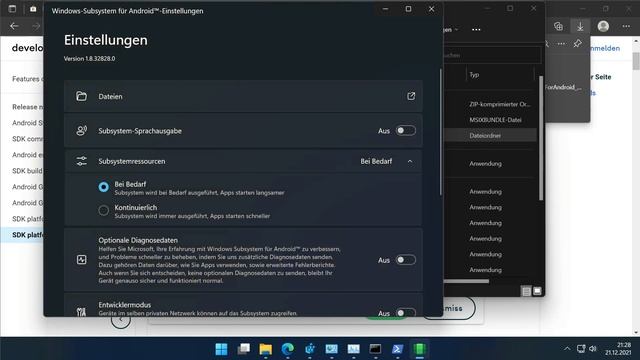Open Windows Start menu
The height and width of the screenshot is (360, 640).
click(x=221, y=349)
